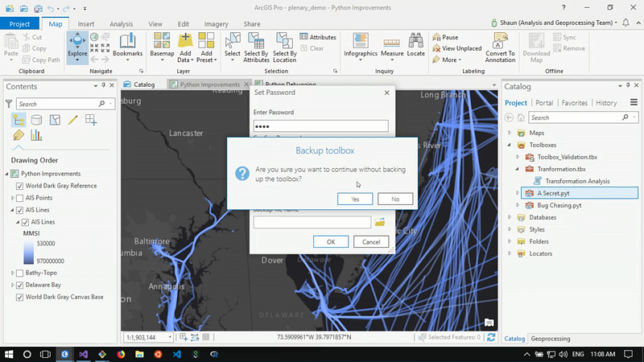
Task: Activate the Select tool
Action: tap(233, 47)
